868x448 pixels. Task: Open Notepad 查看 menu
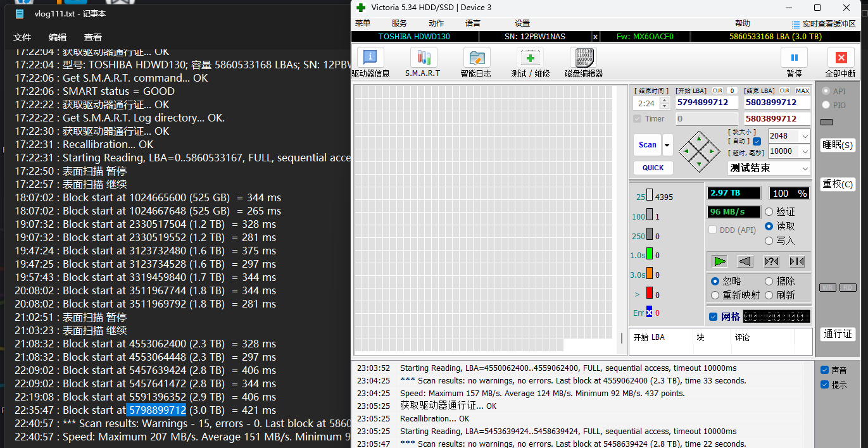click(93, 37)
